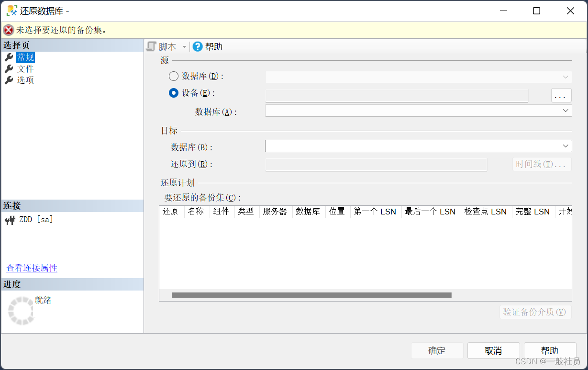The image size is (588, 370).
Task: Click the 还原到(R) field
Action: coord(376,165)
